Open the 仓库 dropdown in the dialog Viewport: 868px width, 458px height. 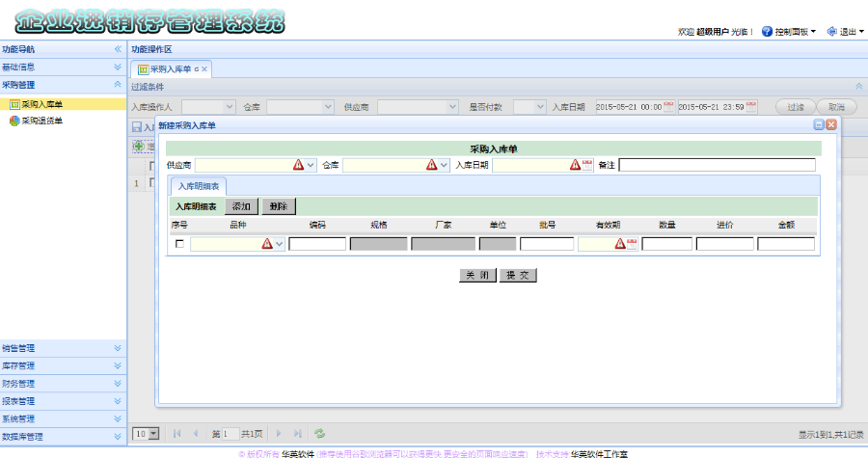tap(444, 165)
